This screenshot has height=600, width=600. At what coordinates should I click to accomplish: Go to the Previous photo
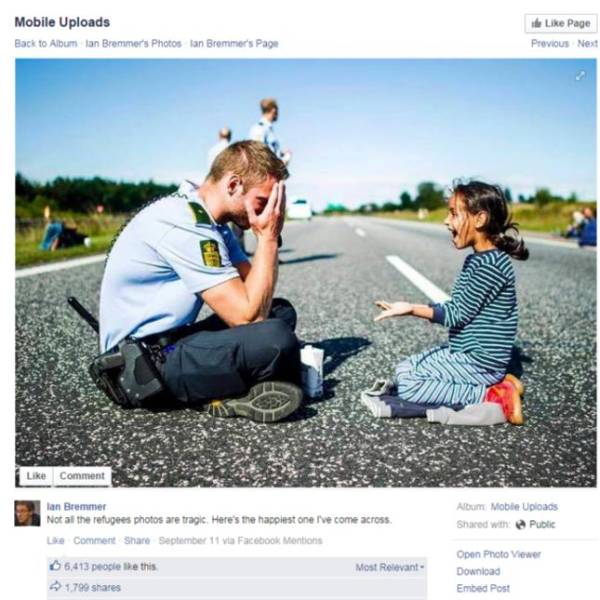(550, 44)
